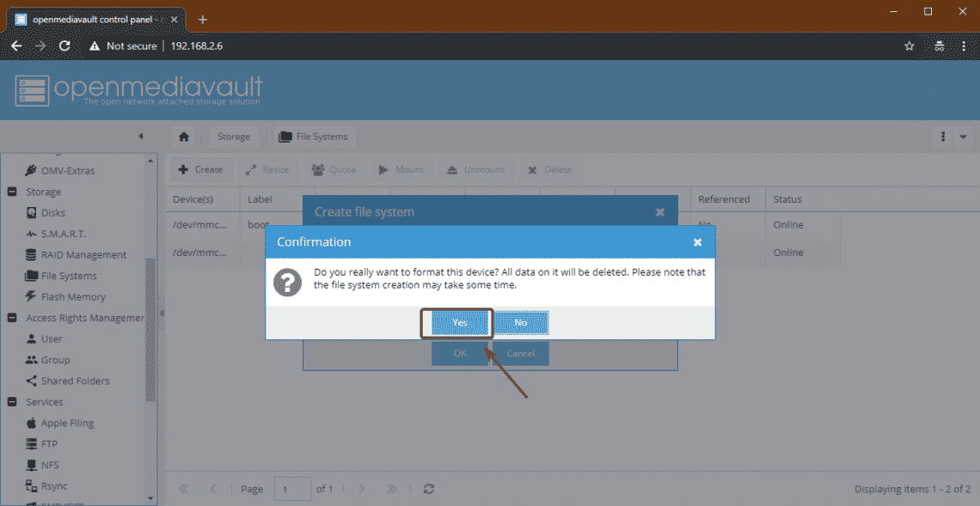Open the three-dot options menu

click(x=942, y=137)
